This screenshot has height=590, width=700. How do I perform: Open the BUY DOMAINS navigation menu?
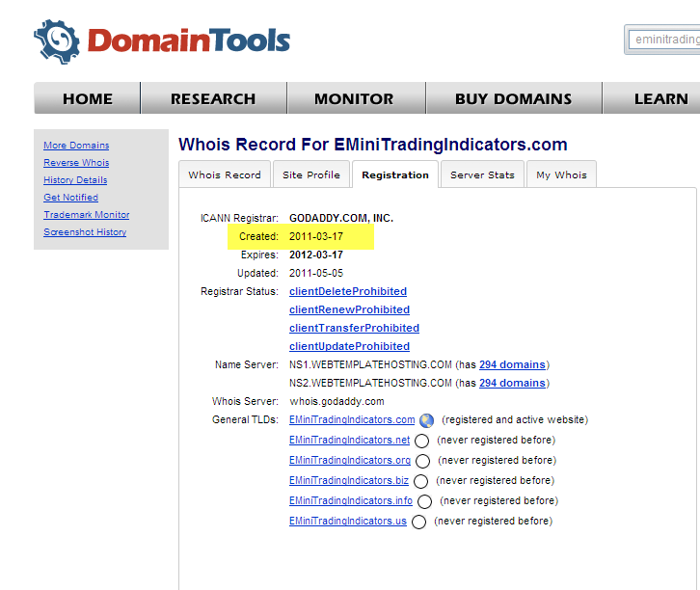pyautogui.click(x=513, y=98)
